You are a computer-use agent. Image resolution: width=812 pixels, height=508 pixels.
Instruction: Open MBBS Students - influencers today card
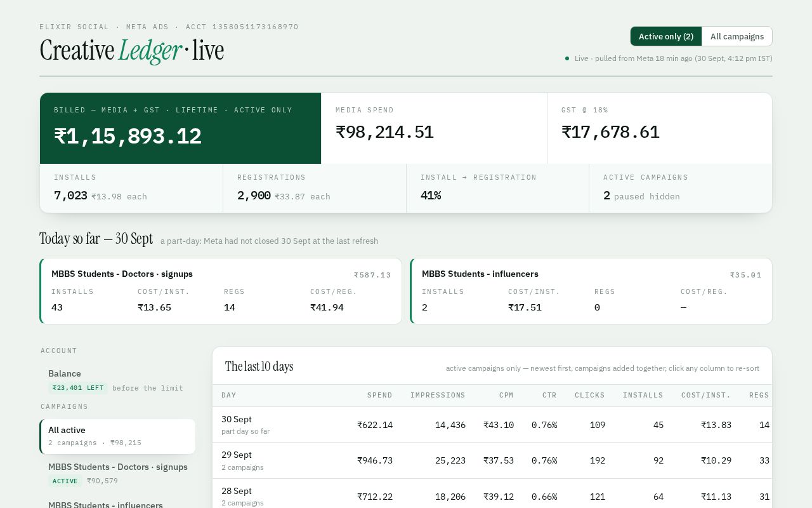click(591, 291)
